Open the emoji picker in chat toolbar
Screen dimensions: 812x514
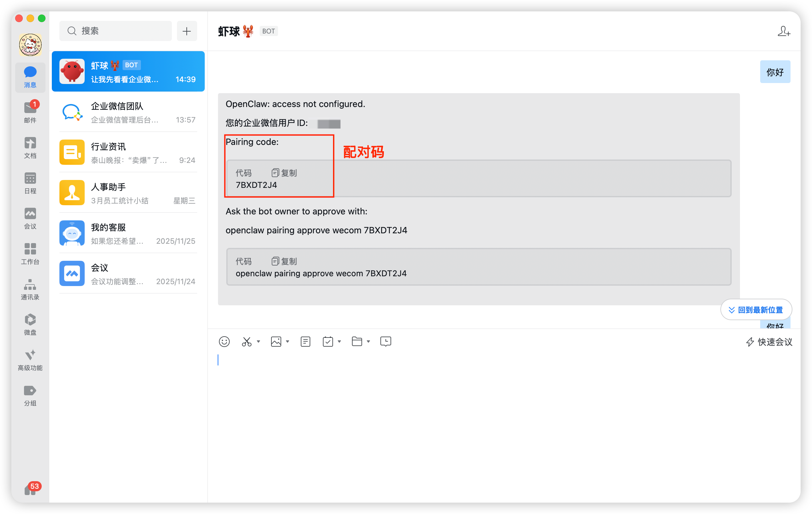[224, 341]
